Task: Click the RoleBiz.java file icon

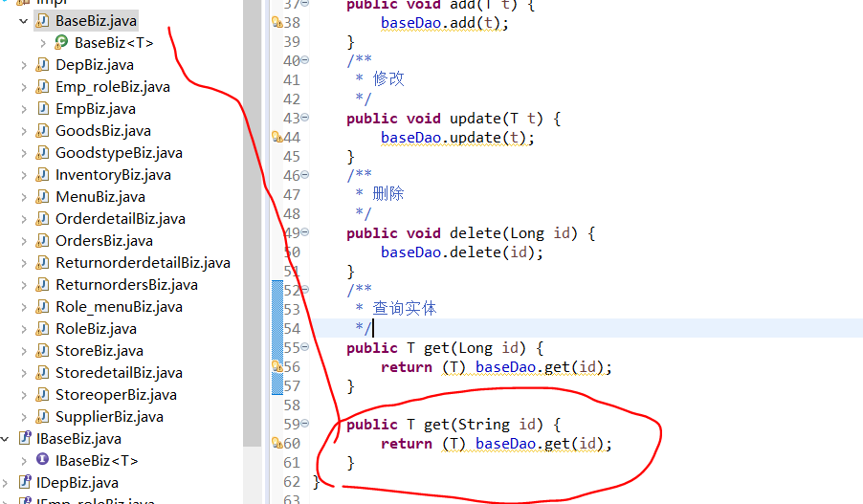Action: pyautogui.click(x=42, y=329)
